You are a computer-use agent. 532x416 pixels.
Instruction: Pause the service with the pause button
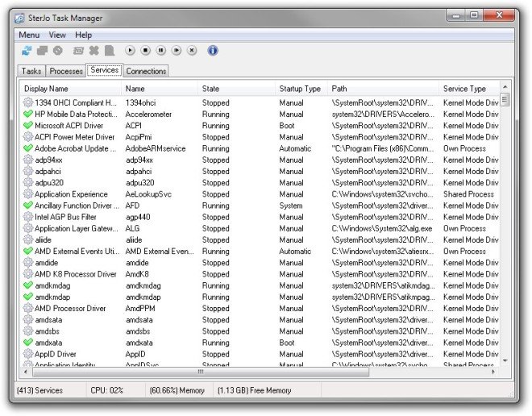pyautogui.click(x=161, y=51)
